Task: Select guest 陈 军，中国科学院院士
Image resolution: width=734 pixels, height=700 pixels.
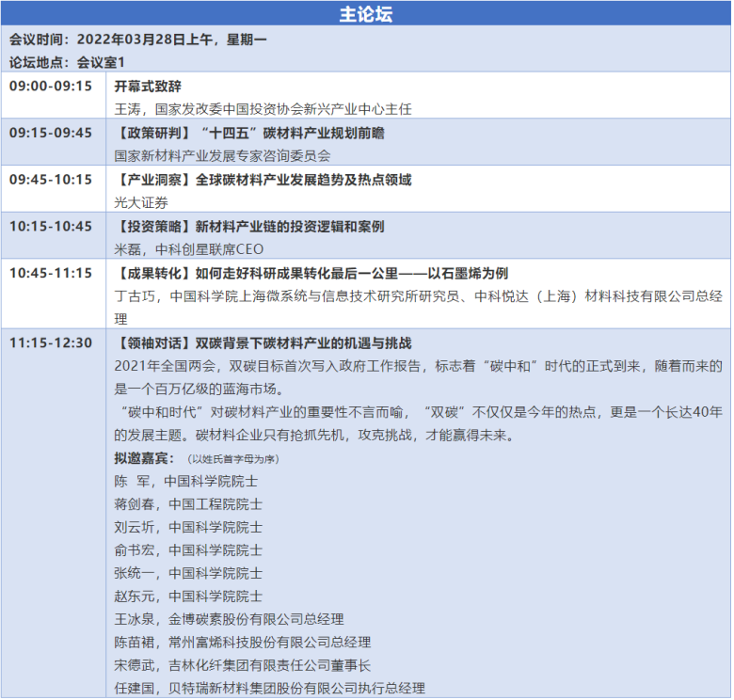Action: [185, 481]
